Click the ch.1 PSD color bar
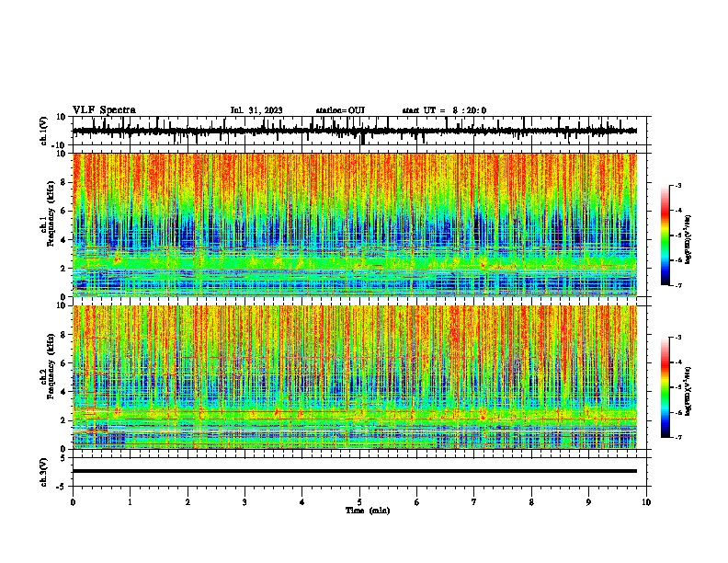The width and height of the screenshot is (728, 563). click(x=665, y=236)
